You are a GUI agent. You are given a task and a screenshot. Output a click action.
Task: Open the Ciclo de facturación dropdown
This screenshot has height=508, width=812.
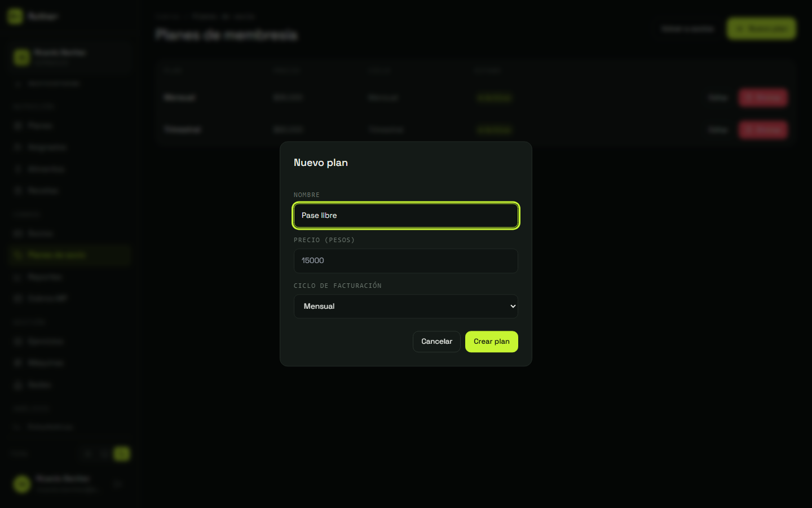(x=405, y=306)
